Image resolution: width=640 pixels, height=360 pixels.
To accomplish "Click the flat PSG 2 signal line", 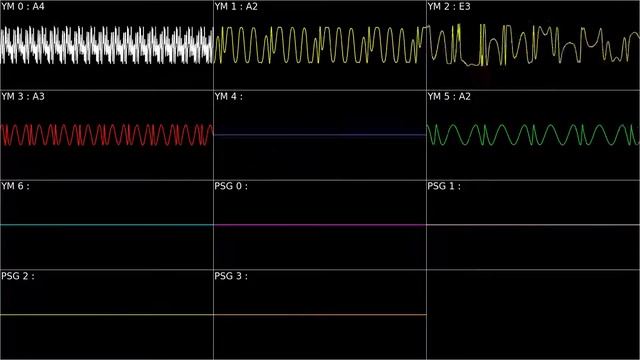I will pyautogui.click(x=107, y=314).
